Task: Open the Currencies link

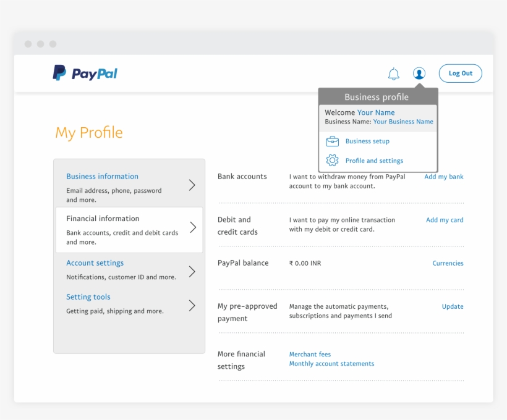Action: click(x=448, y=263)
